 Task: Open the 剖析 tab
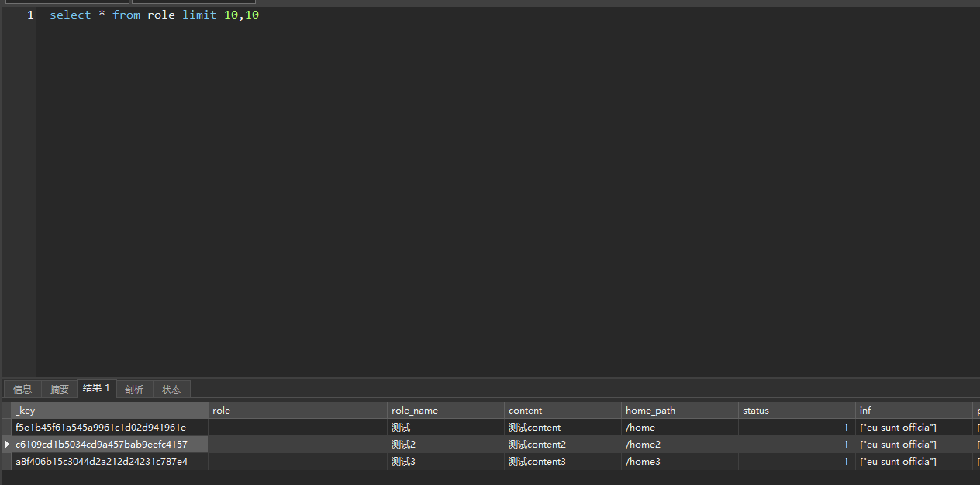(x=134, y=390)
